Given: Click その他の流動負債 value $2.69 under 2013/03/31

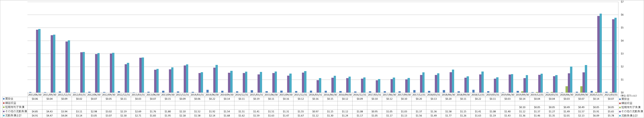Looking at the screenshot, I should click(x=138, y=111).
